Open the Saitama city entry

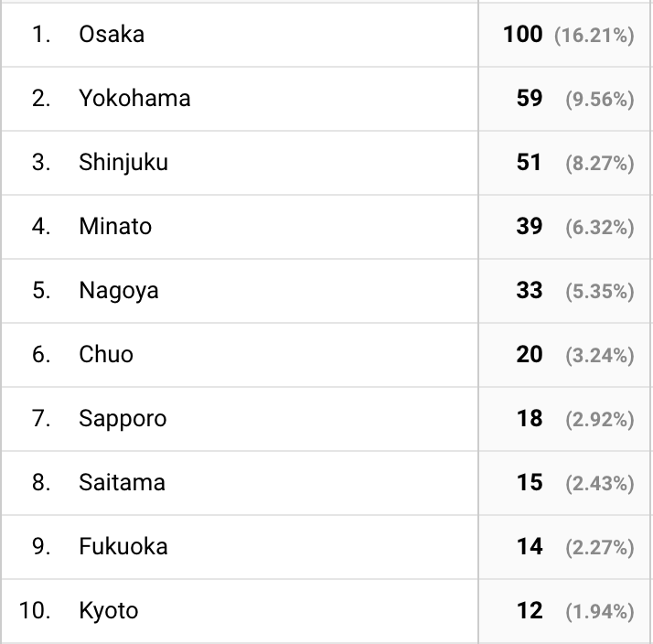pos(122,483)
